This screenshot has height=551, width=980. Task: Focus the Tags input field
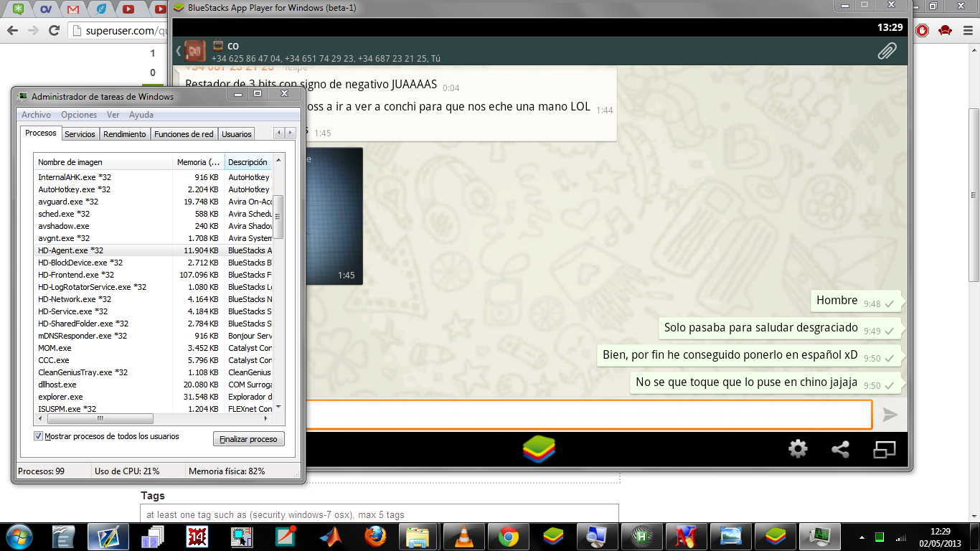(380, 514)
